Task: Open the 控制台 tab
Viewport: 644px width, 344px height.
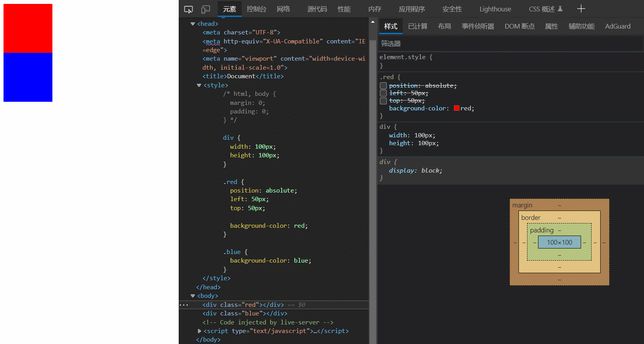Action: coord(256,9)
